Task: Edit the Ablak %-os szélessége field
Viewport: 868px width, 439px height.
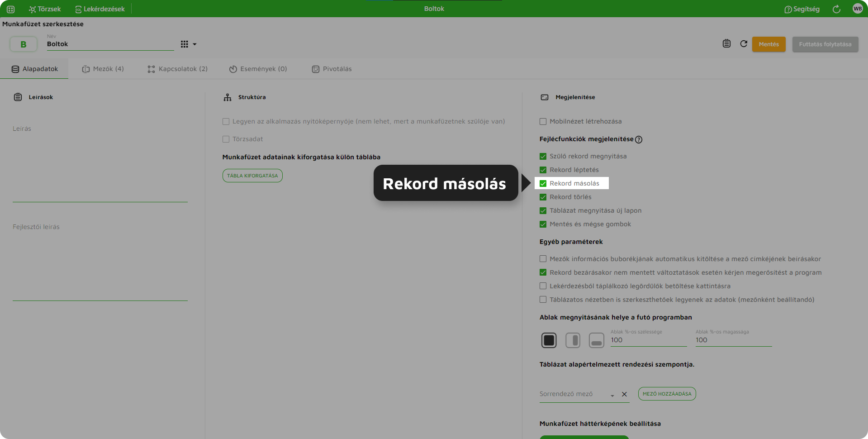Action: (x=649, y=340)
